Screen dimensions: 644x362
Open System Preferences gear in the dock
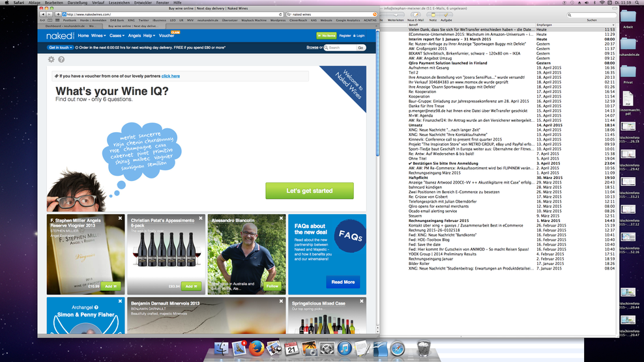point(327,348)
